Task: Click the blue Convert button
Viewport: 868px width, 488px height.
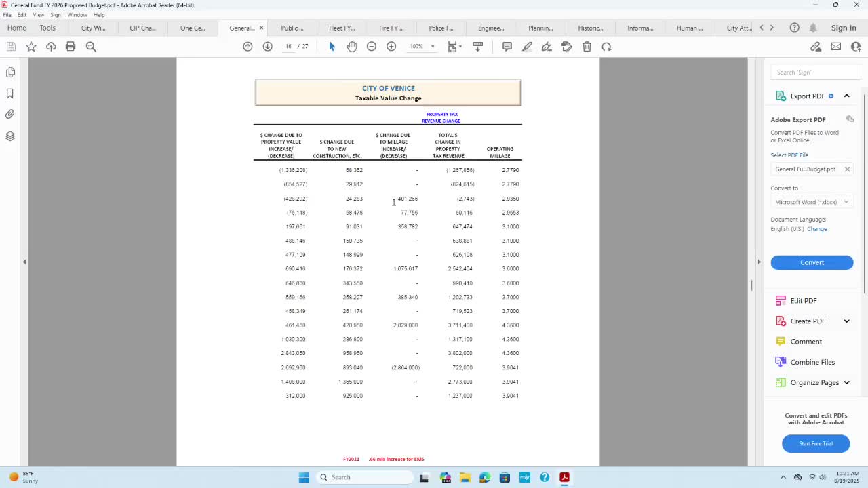Action: (x=812, y=262)
